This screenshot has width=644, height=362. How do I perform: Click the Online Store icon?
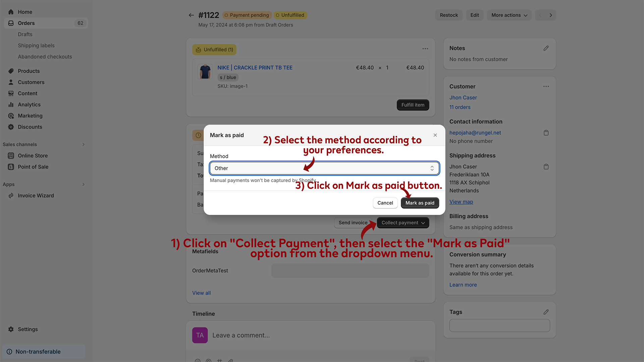tap(11, 156)
